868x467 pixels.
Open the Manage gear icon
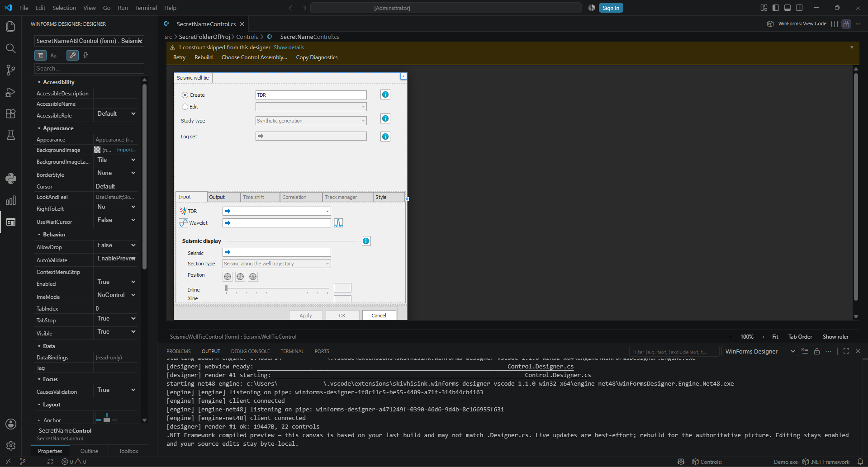(11, 446)
